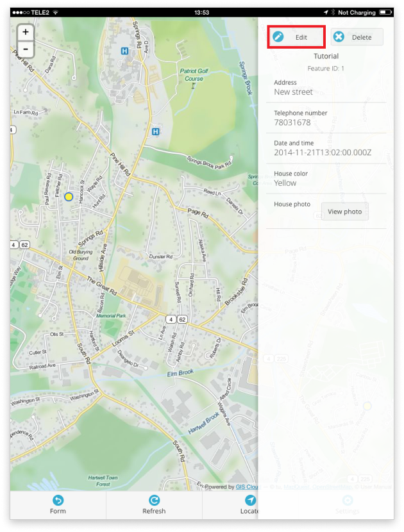Tap the Patriot Golf Course label

(x=194, y=74)
